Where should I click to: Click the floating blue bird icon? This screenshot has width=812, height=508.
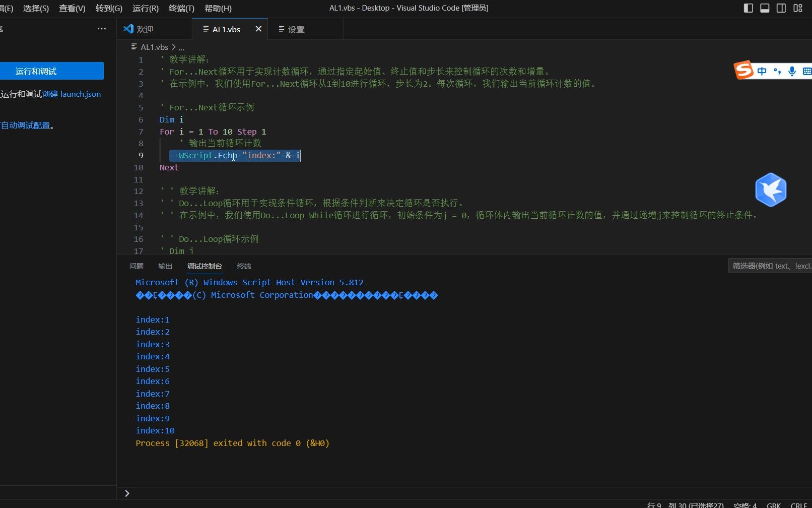[771, 190]
